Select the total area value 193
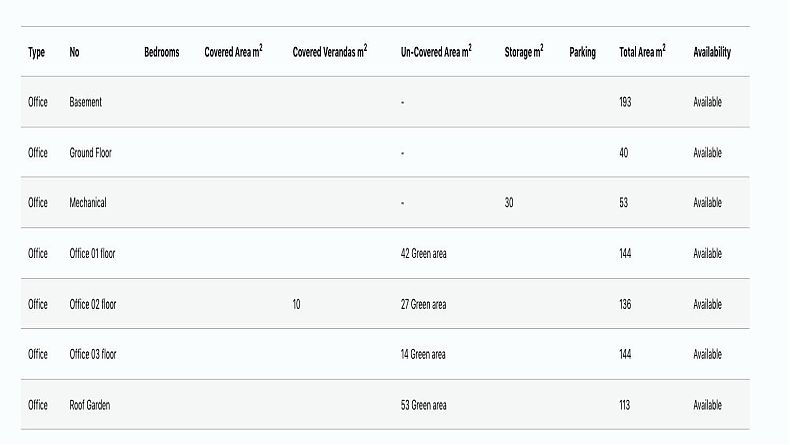 pos(625,102)
